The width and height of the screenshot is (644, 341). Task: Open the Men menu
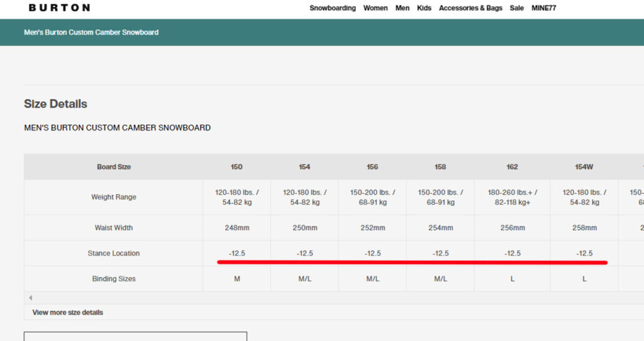402,8
